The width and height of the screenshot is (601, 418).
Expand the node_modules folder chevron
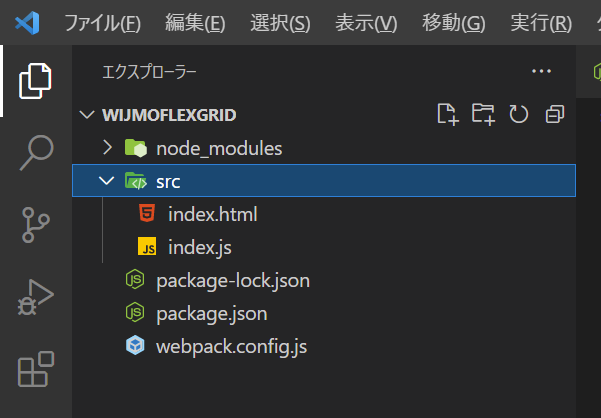click(108, 148)
